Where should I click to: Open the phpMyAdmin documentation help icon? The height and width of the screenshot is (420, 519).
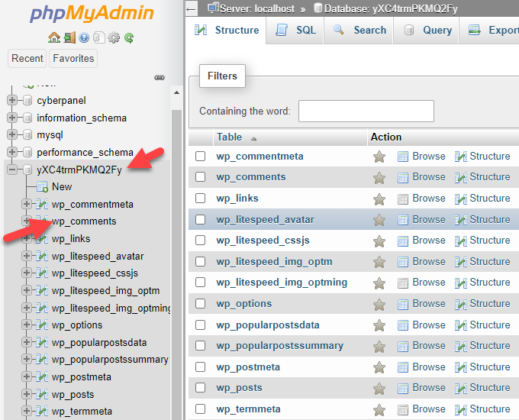tap(84, 37)
